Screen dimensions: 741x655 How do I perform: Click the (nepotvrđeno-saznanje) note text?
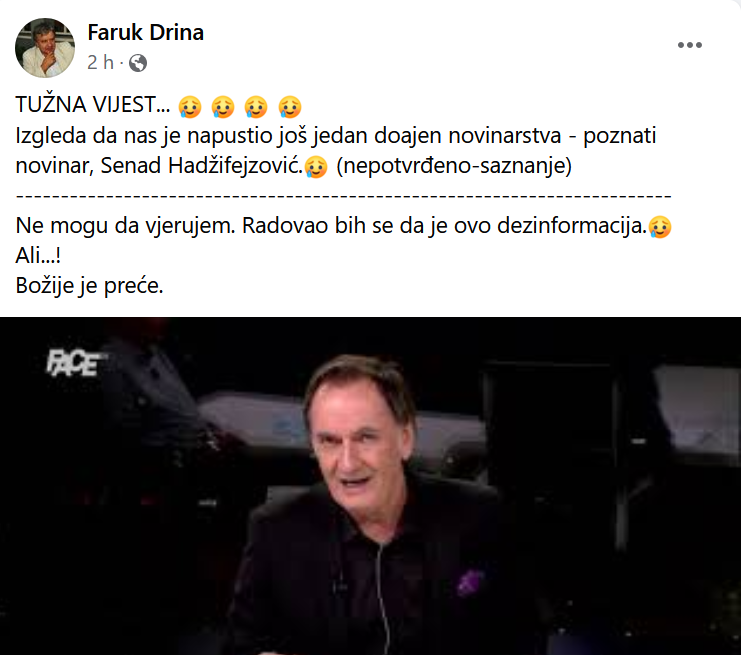[454, 165]
